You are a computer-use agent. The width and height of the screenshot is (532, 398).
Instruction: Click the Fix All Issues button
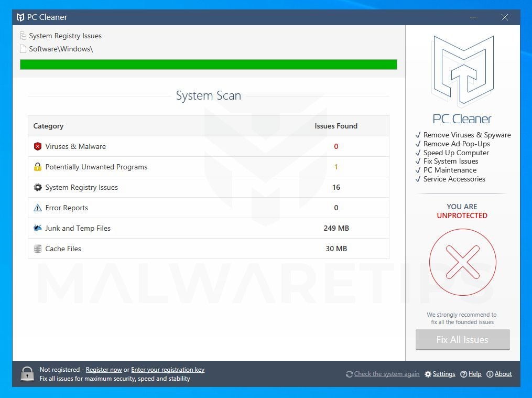click(462, 340)
